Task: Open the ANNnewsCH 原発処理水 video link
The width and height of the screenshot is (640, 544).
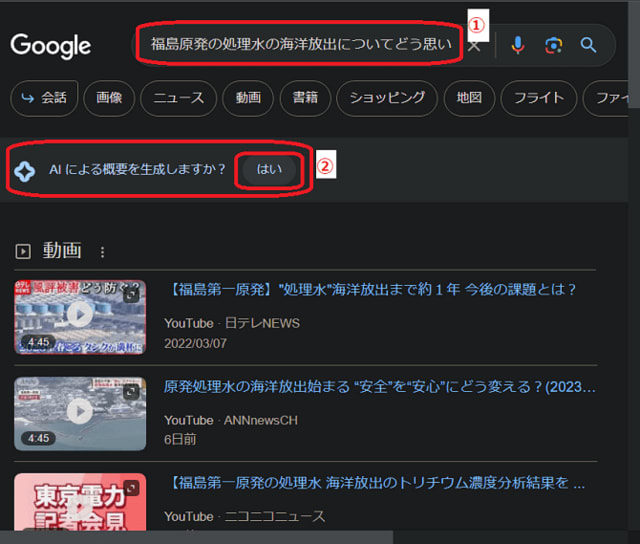Action: coord(380,387)
